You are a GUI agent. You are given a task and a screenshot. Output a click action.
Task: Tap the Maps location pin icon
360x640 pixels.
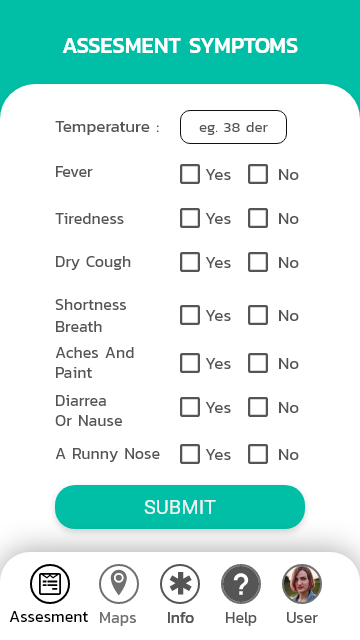pyautogui.click(x=119, y=584)
